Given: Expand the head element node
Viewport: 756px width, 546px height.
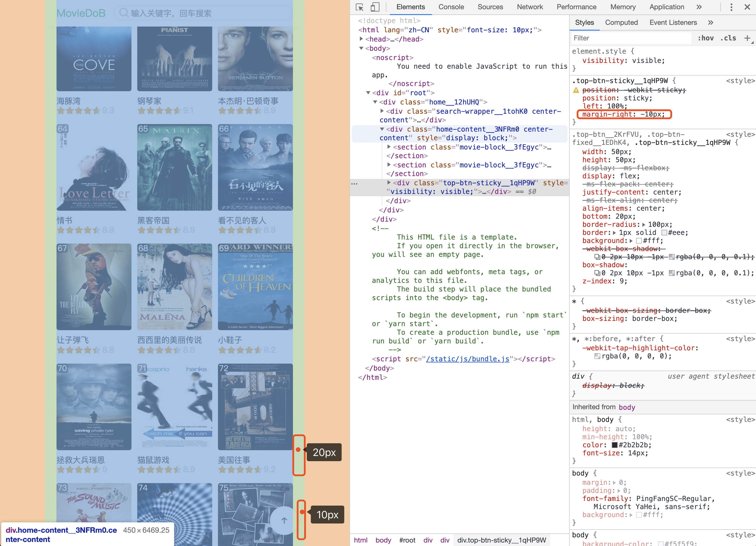Looking at the screenshot, I should click(361, 39).
